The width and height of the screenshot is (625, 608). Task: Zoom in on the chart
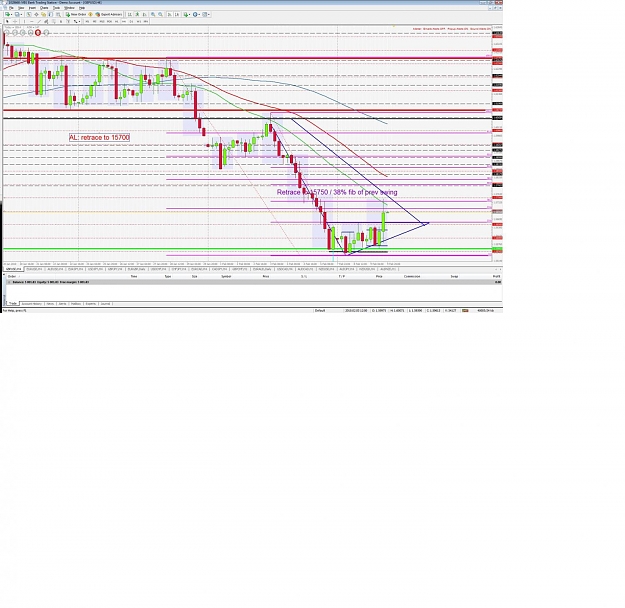coord(153,14)
